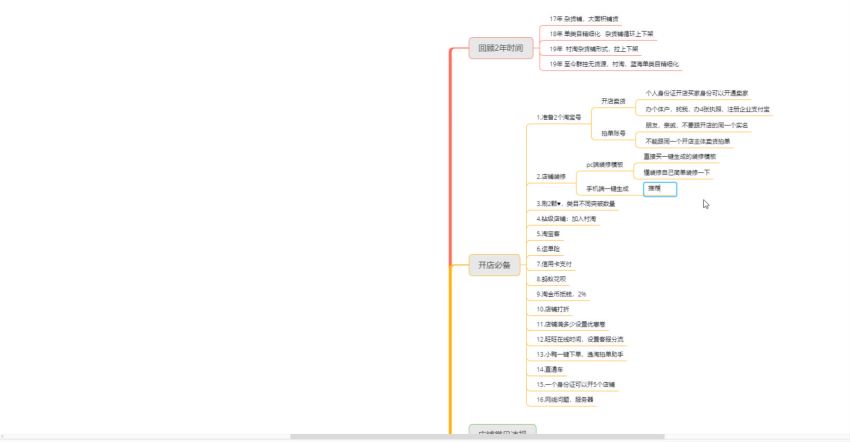The width and height of the screenshot is (850, 442).
Task: Click the 拍单账号 subtopic
Action: 613,133
